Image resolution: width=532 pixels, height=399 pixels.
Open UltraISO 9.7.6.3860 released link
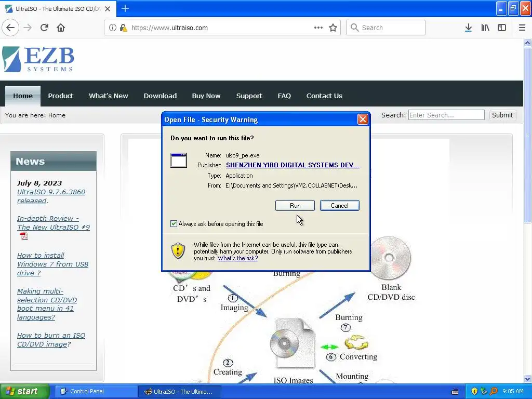(51, 196)
